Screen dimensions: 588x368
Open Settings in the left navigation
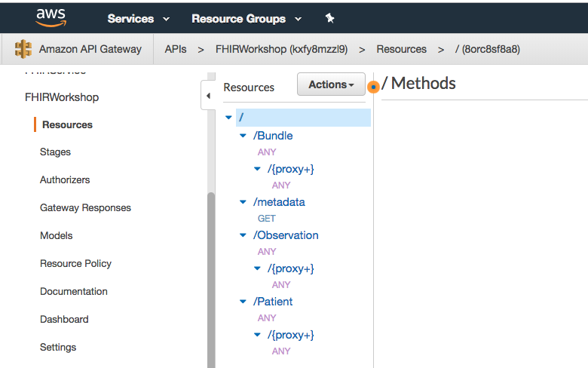click(x=58, y=347)
